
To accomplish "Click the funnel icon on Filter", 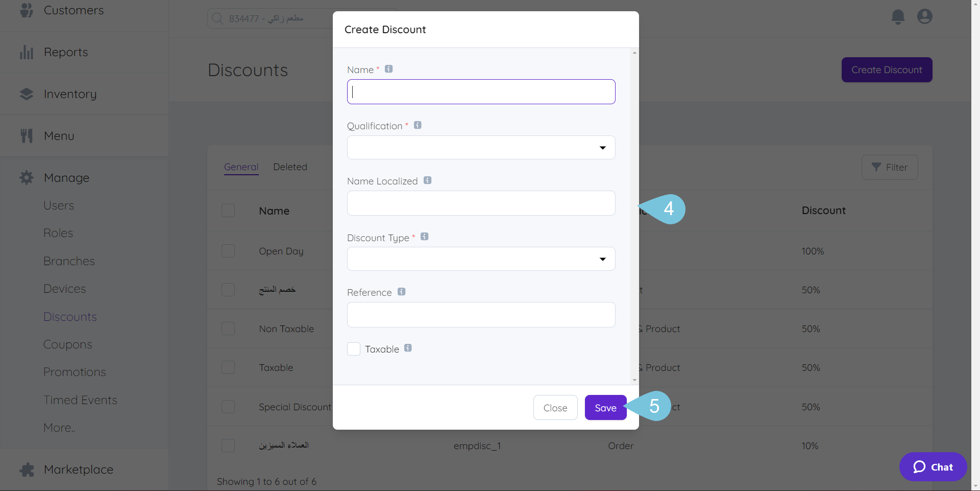I will [876, 167].
